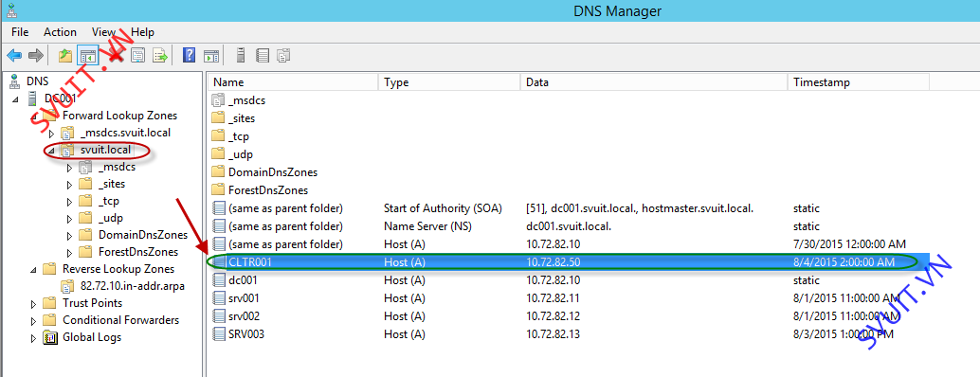Click the DNS root icon in tree
Viewport: 980px width, 377px height.
tap(15, 81)
